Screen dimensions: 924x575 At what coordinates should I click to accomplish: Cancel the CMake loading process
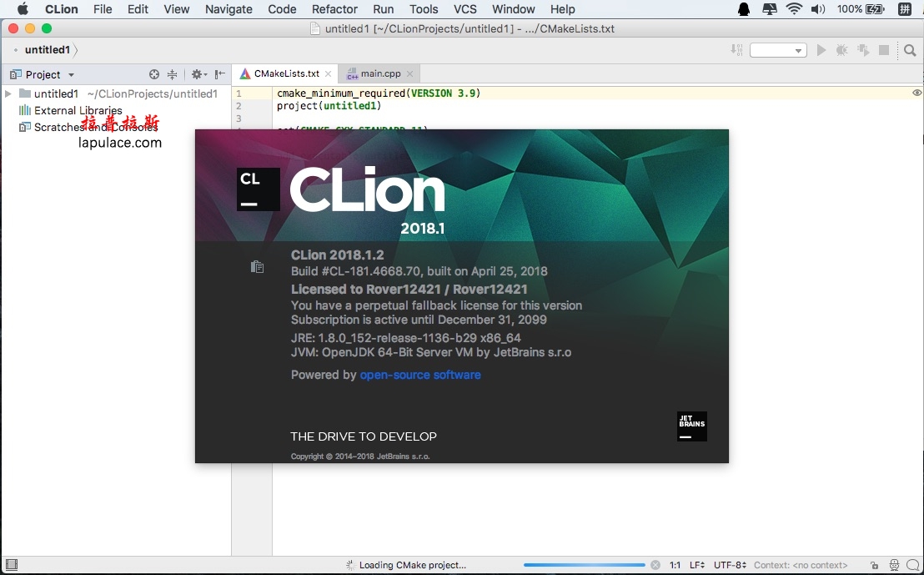655,565
